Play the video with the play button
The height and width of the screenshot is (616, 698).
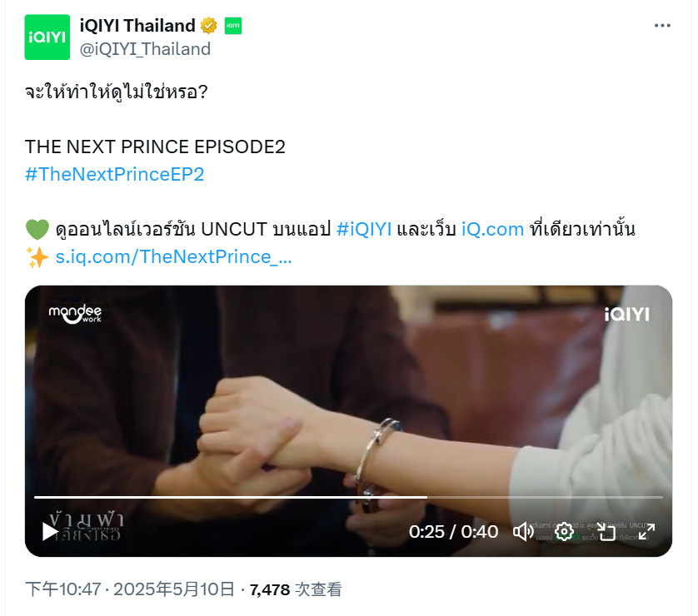point(50,531)
